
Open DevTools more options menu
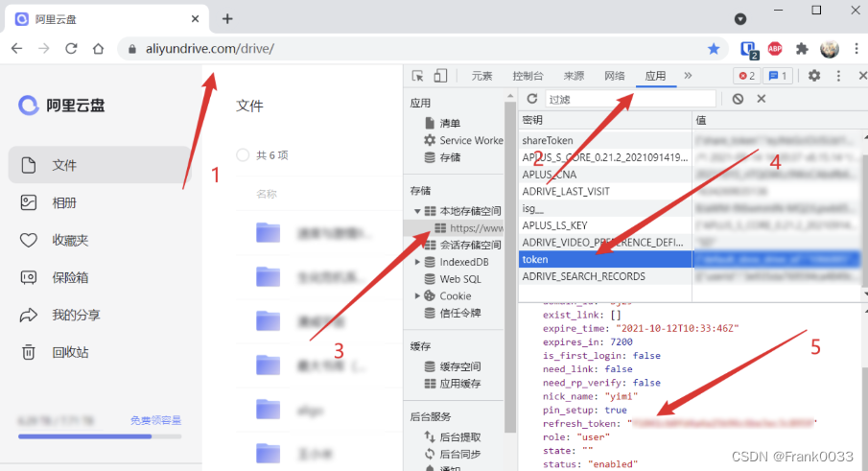(838, 76)
